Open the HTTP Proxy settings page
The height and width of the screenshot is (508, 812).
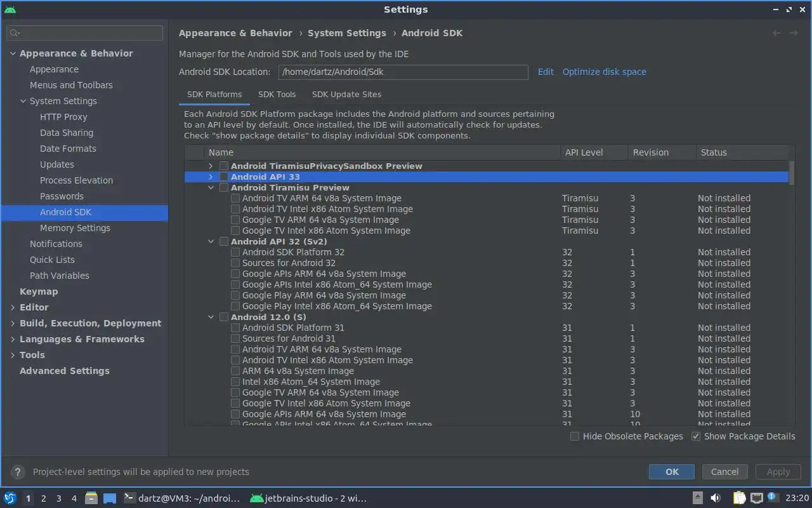click(63, 117)
